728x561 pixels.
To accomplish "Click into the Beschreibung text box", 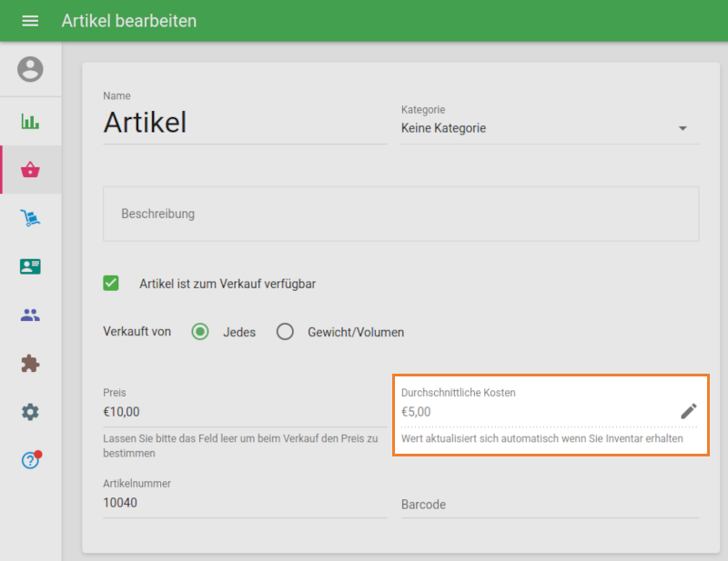I will [400, 214].
